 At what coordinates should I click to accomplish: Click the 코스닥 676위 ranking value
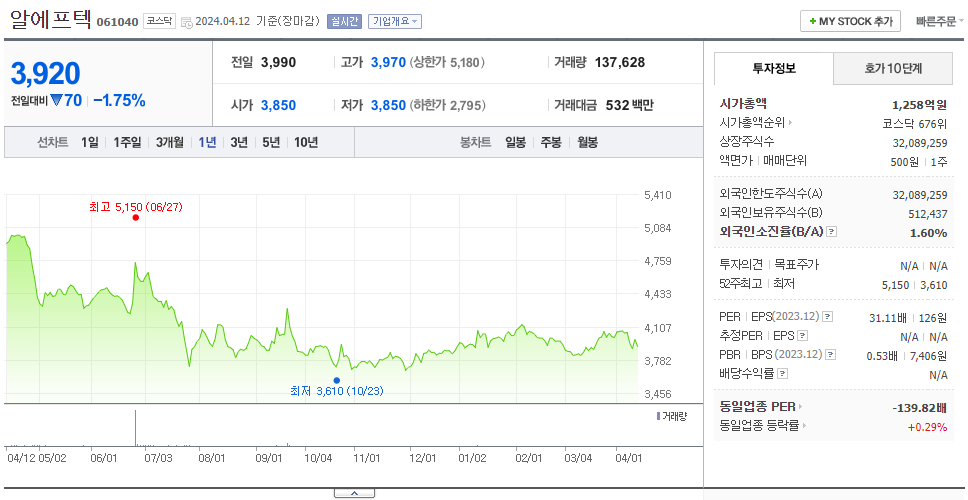pos(914,123)
